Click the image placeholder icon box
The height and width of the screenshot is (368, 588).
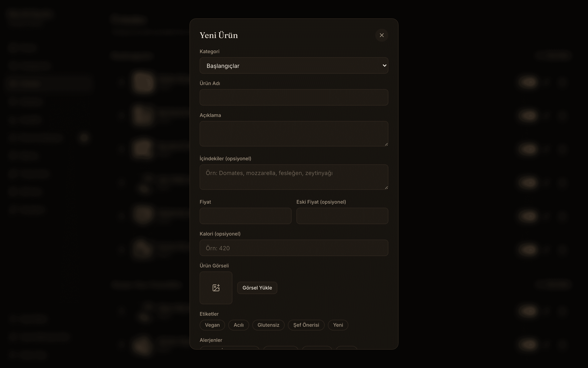(216, 288)
